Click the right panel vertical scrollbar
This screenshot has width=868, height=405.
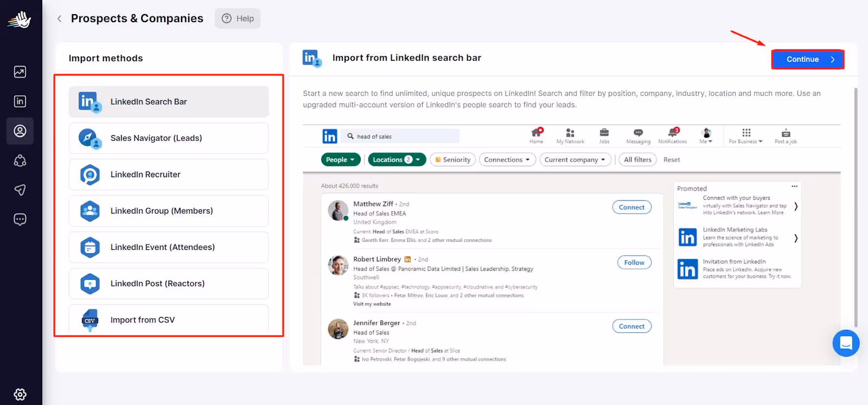856,206
